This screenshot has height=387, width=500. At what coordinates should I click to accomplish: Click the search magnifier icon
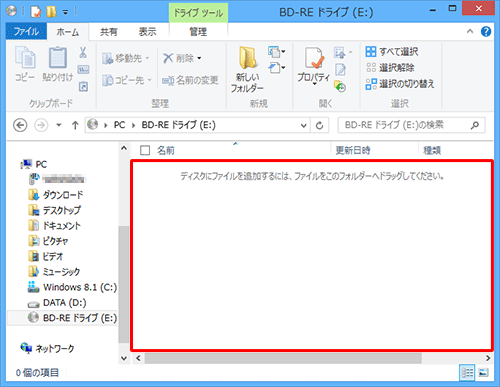[x=475, y=125]
